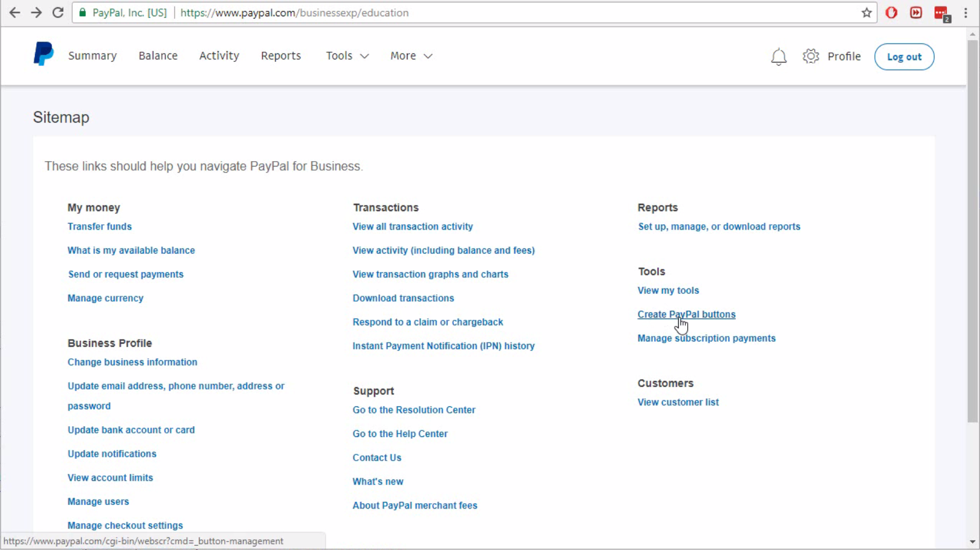Open Change business information link

132,362
